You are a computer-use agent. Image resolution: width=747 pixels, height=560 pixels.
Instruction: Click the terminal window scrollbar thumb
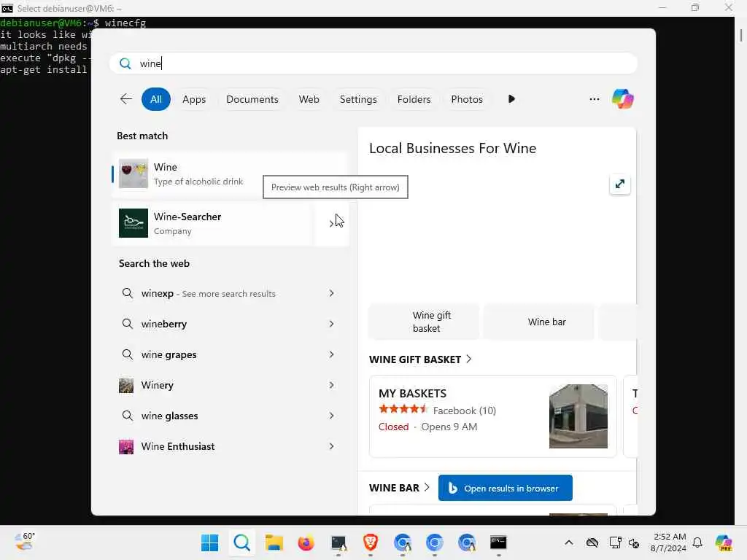click(741, 35)
